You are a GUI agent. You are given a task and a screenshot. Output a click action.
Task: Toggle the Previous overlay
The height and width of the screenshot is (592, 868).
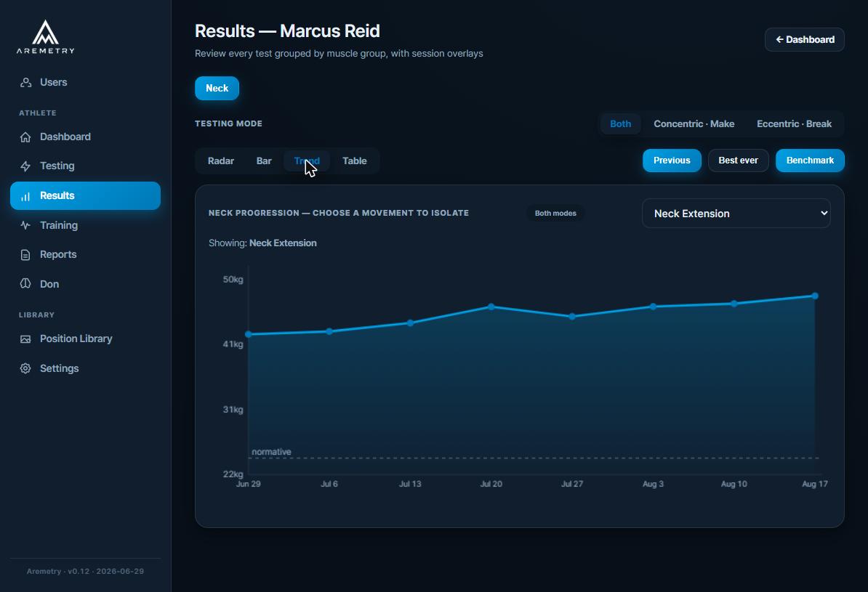pos(672,161)
